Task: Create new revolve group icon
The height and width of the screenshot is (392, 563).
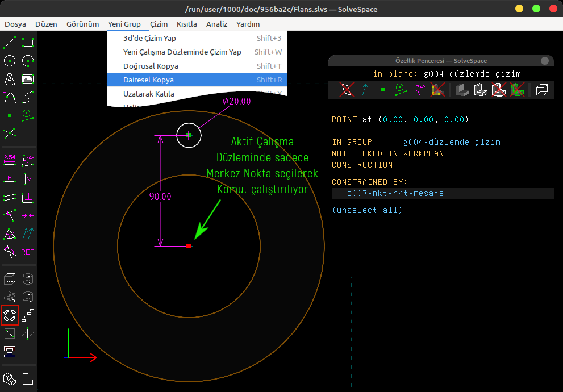Action: pyautogui.click(x=28, y=297)
